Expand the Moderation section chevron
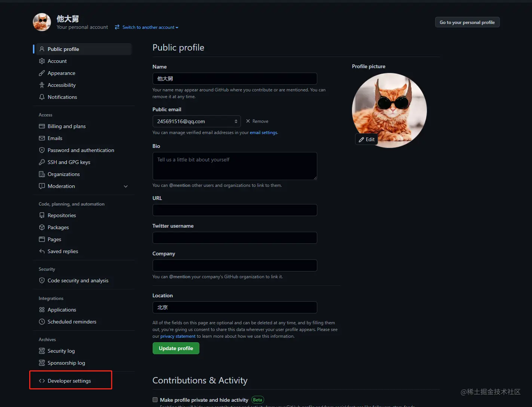The width and height of the screenshot is (532, 407). coord(126,186)
